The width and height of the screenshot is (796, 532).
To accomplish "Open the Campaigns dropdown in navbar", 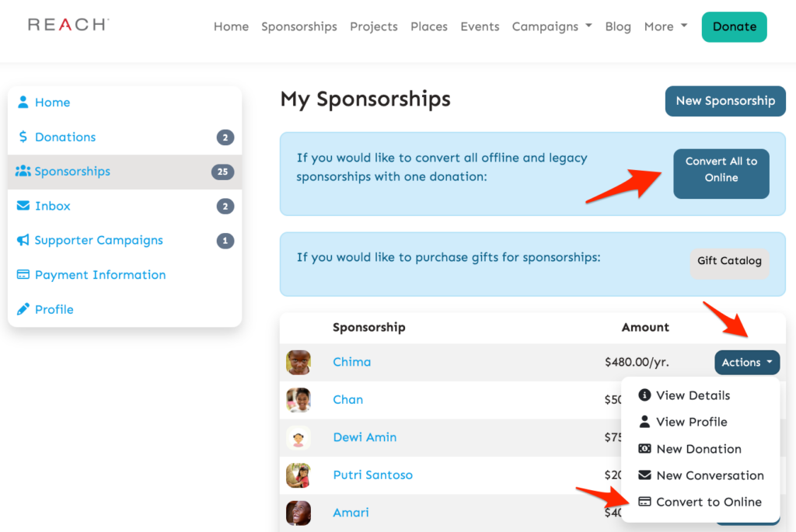I will click(552, 26).
